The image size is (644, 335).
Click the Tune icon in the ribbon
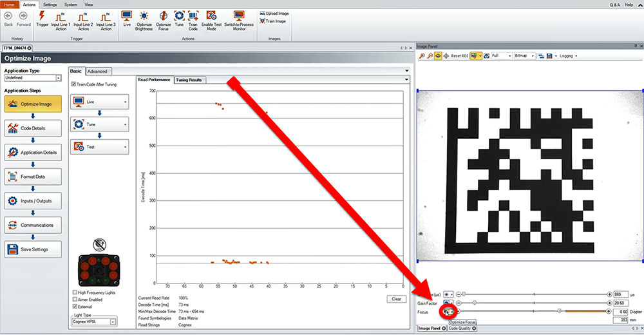click(x=179, y=19)
